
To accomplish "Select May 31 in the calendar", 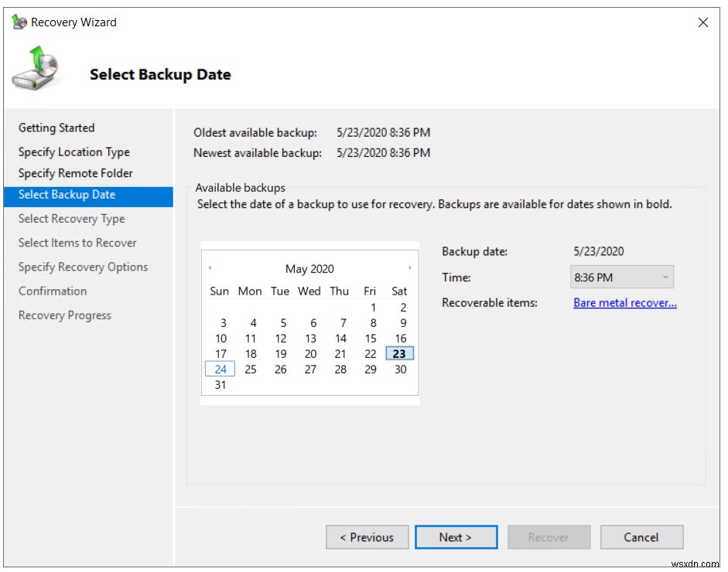I will [x=220, y=384].
